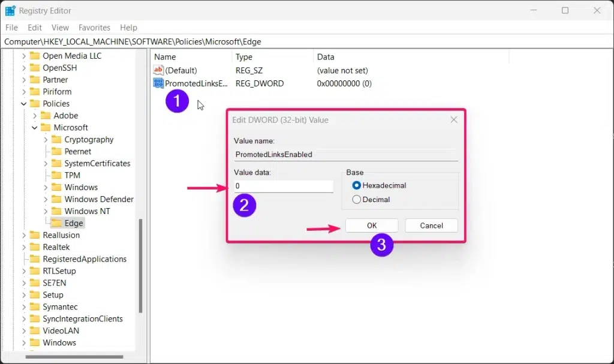Click the OpenSSH folder icon
The height and width of the screenshot is (364, 614).
point(35,68)
